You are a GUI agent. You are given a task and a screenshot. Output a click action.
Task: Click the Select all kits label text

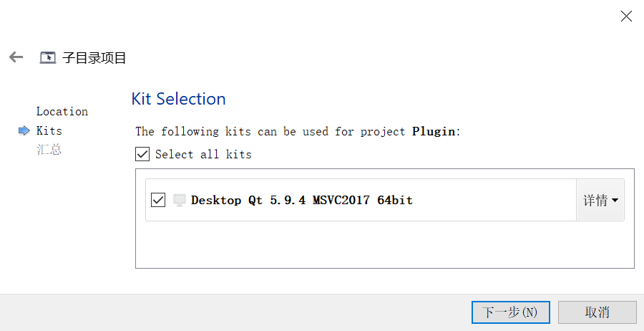click(x=203, y=154)
